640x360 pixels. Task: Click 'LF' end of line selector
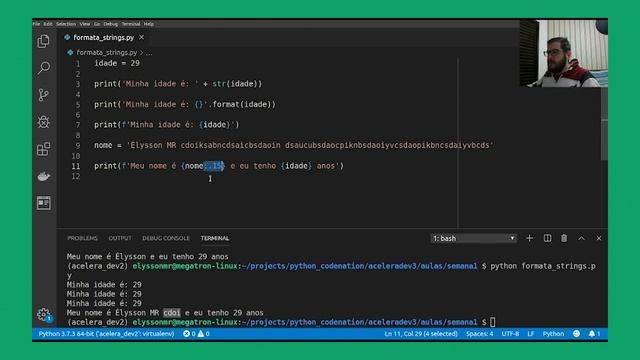coord(531,334)
